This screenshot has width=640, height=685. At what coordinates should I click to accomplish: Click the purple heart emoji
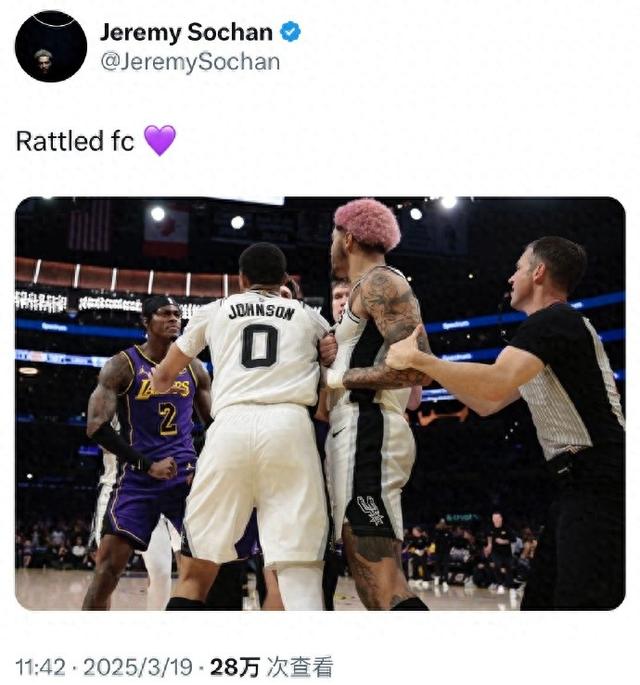(x=160, y=140)
